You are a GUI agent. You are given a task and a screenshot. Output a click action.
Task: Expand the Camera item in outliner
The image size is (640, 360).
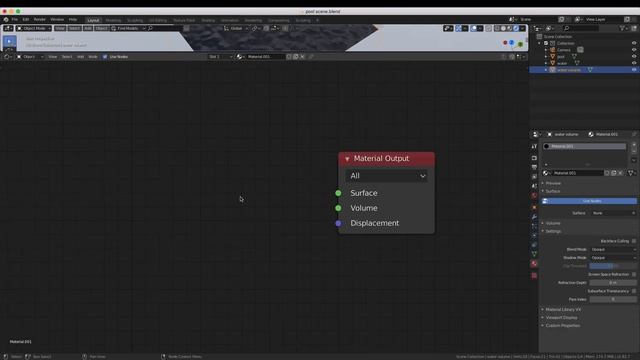click(546, 50)
